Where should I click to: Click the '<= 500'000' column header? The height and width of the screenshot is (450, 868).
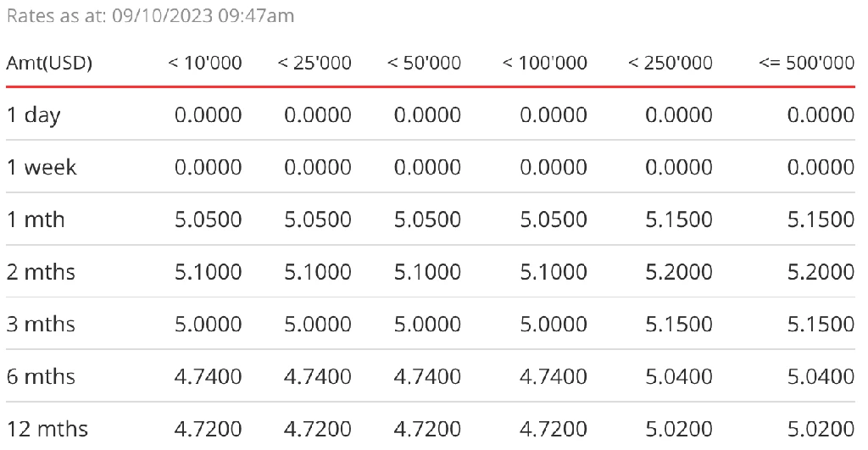pos(807,63)
